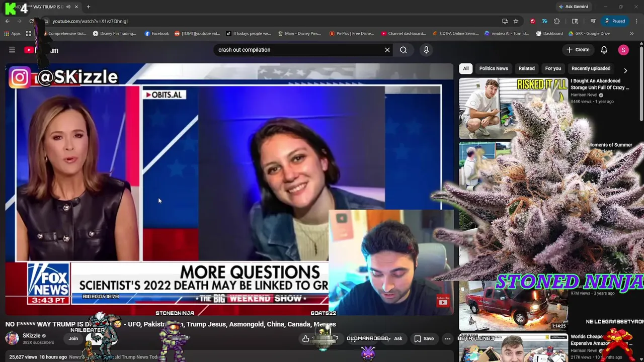Open a new browser tab

89,7
